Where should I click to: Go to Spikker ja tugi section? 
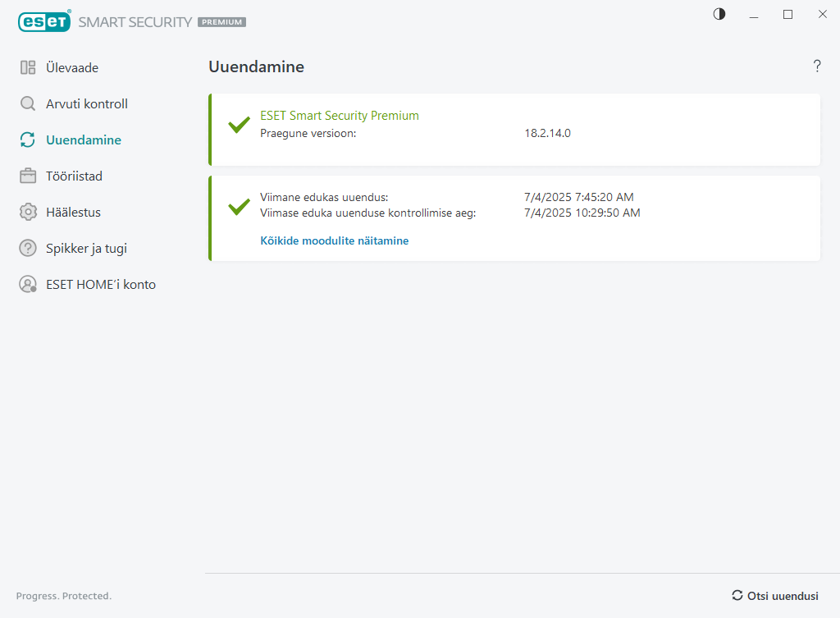click(x=86, y=249)
